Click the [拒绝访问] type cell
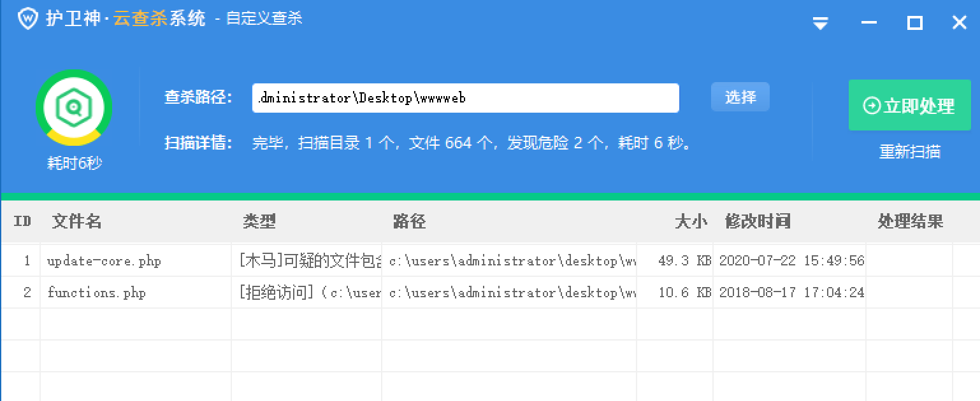 click(306, 292)
